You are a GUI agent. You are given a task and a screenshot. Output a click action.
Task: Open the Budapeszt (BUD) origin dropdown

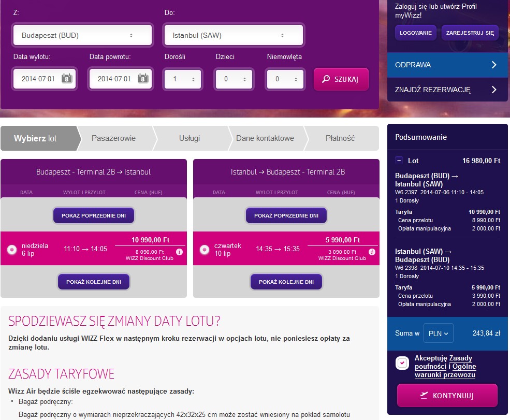[x=82, y=35]
